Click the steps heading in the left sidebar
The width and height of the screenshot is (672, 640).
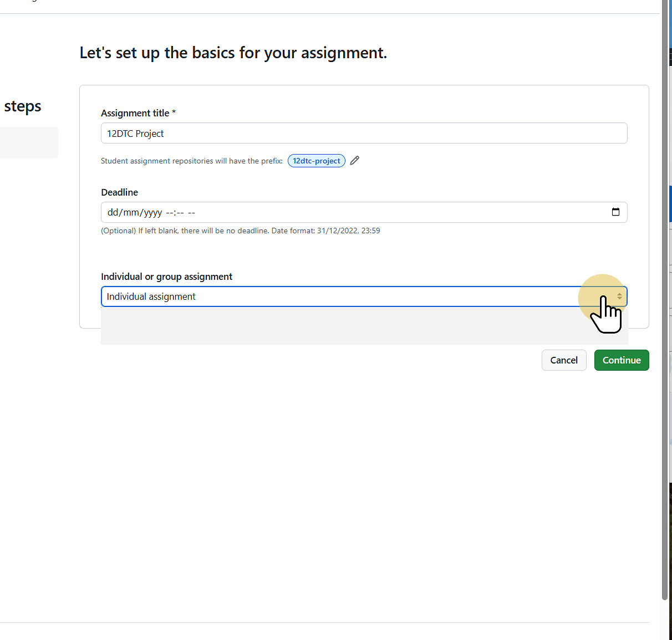coord(22,106)
